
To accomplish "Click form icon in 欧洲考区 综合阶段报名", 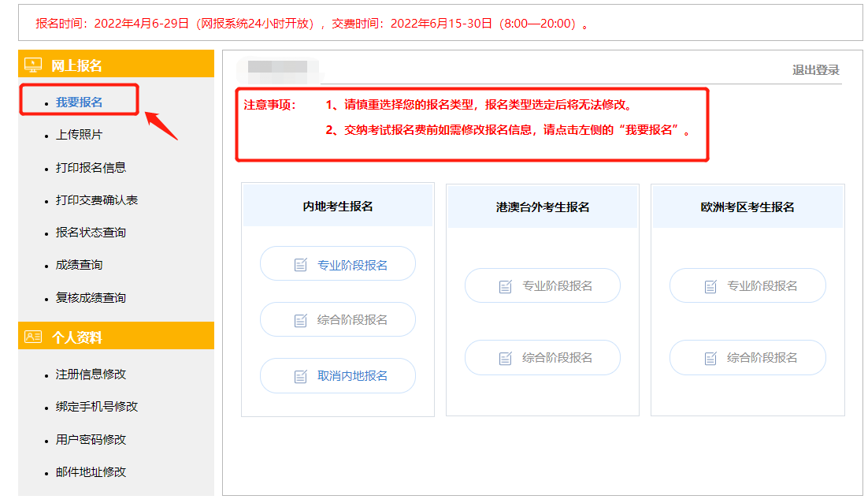I will point(710,358).
